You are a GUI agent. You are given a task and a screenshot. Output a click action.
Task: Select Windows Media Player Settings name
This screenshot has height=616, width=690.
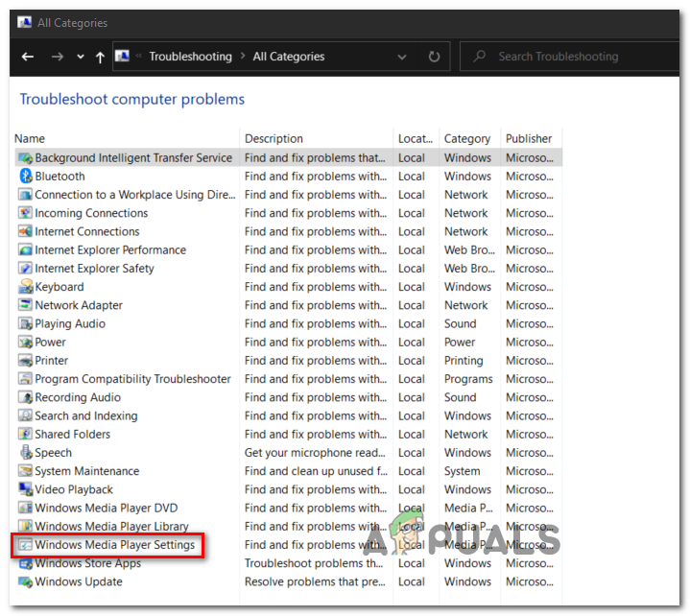point(115,545)
